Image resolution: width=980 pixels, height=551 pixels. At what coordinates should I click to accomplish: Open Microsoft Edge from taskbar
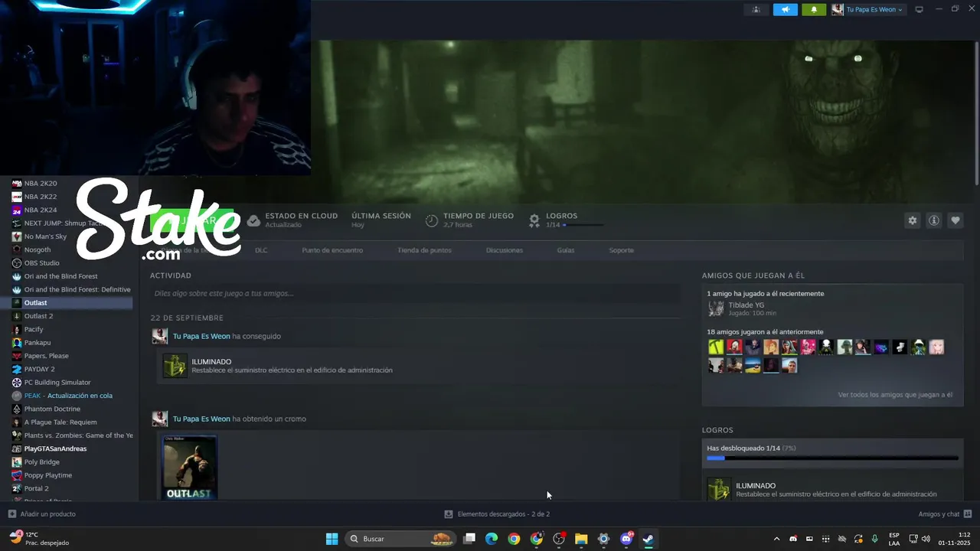[x=492, y=539]
